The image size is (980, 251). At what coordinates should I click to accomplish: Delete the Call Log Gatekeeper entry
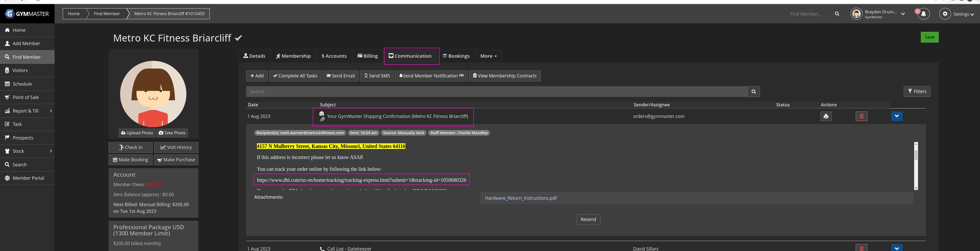(x=861, y=248)
